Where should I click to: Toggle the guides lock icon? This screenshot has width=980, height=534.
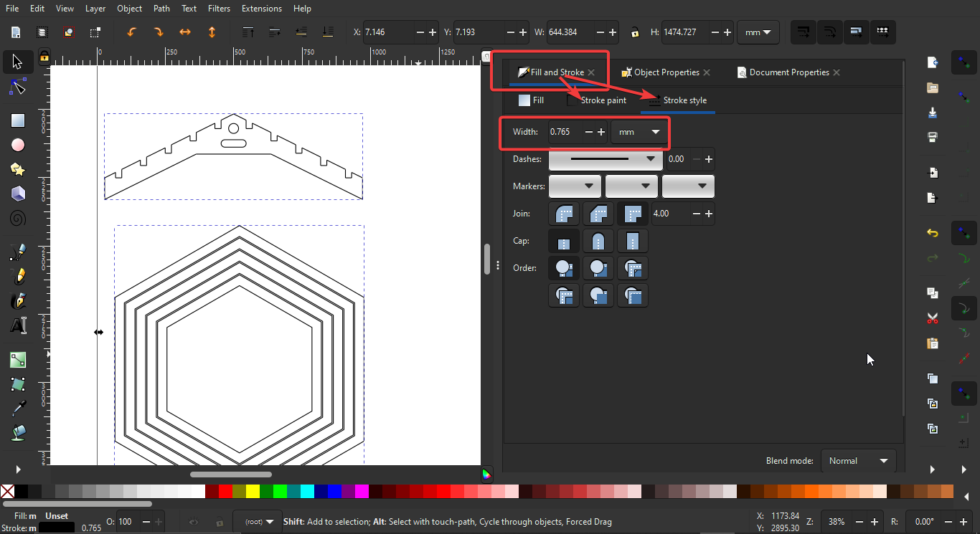(44, 56)
